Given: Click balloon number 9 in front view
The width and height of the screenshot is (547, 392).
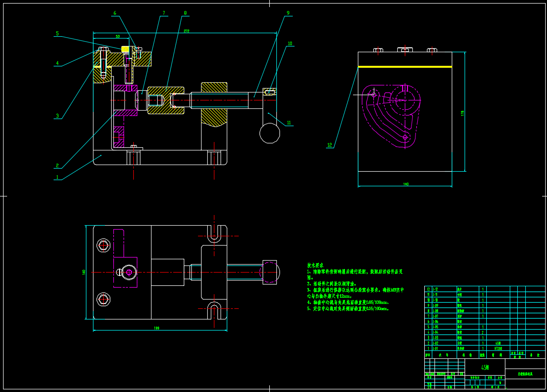Looking at the screenshot, I should point(288,13).
